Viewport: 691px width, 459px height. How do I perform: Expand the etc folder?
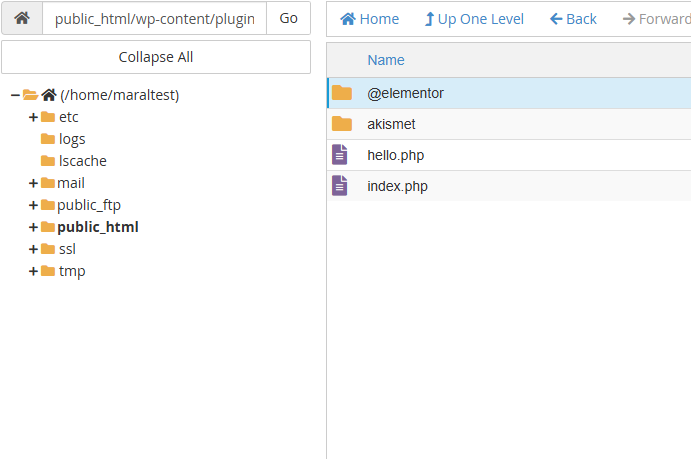[x=33, y=117]
